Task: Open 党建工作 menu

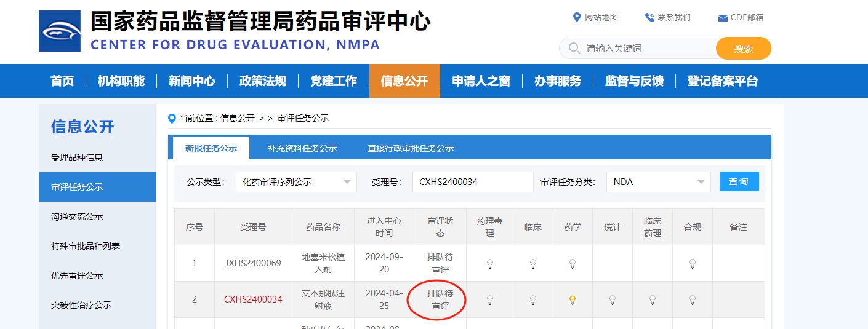Action: (334, 81)
